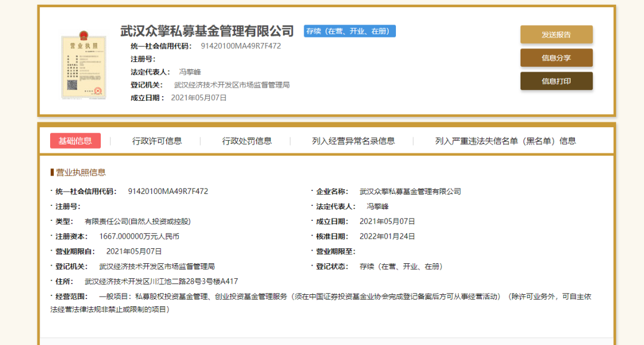Open the 行政处罚信息 tab
The height and width of the screenshot is (345, 644).
246,140
